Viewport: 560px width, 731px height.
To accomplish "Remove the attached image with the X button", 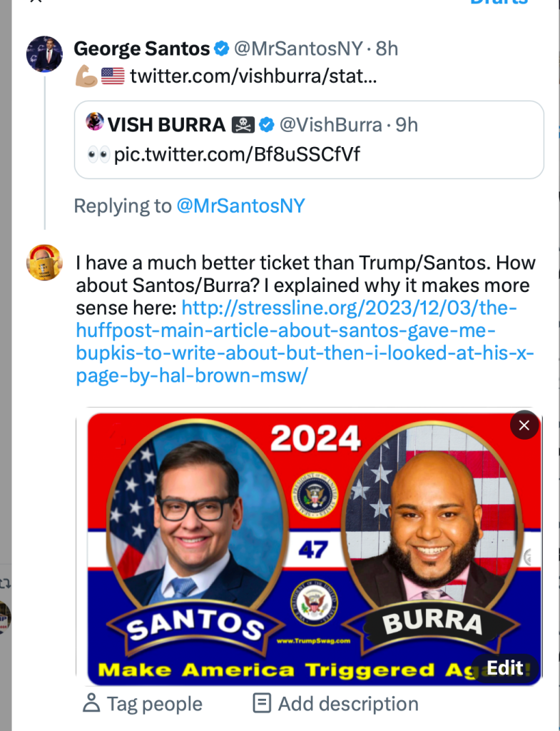I will [x=524, y=425].
